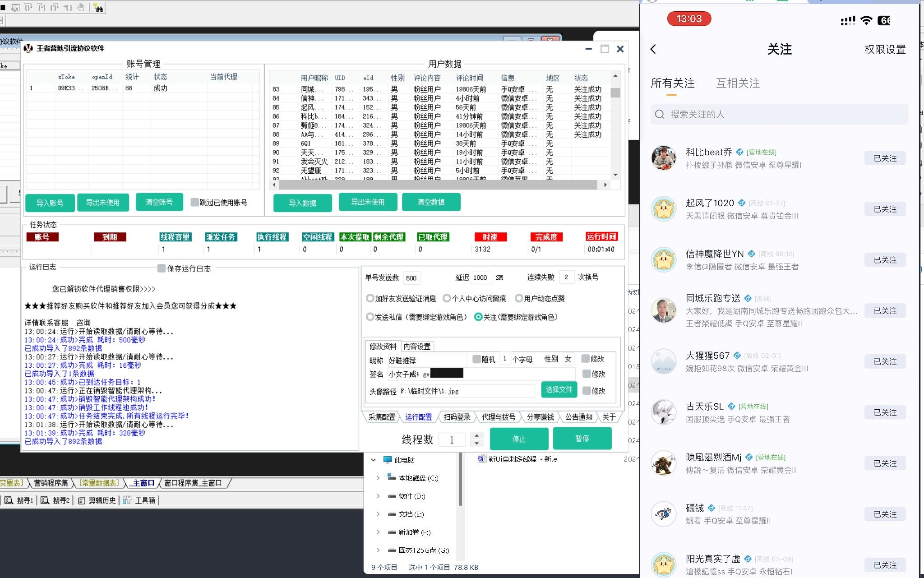Screen dimensions: 924x578
Task: Click the 停止 stop button
Action: [x=520, y=438]
